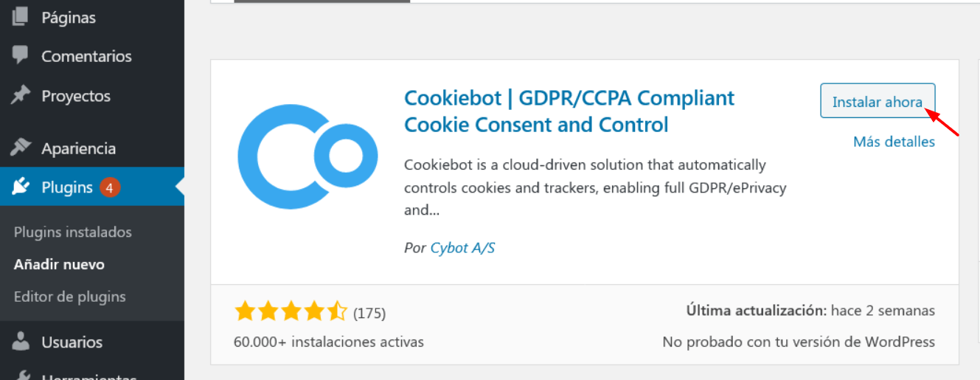The image size is (980, 380).
Task: Open Editor de plugins submenu item
Action: tap(70, 297)
